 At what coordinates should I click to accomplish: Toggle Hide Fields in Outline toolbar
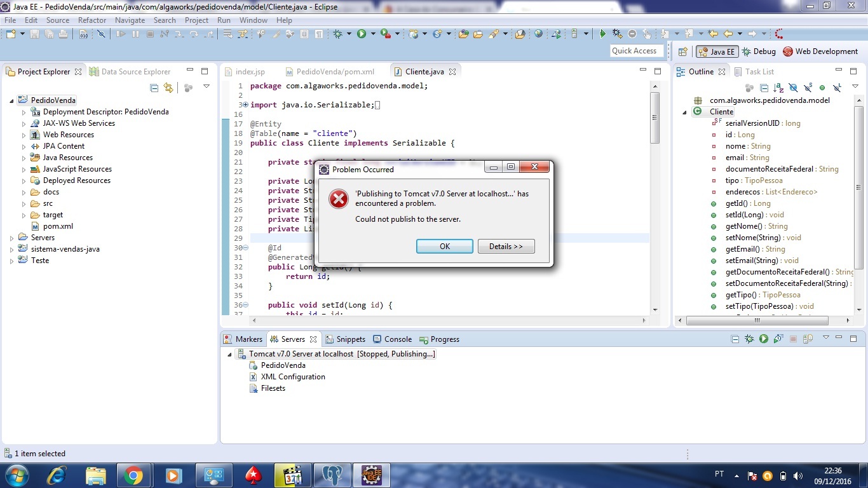(x=793, y=88)
